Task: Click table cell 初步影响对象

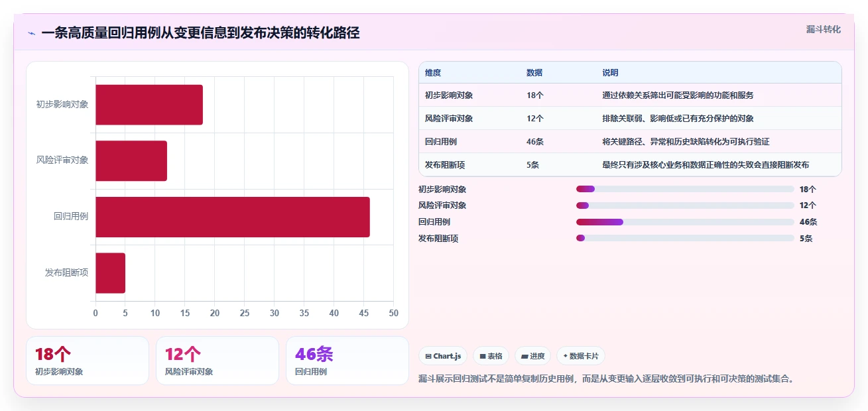Action: pyautogui.click(x=449, y=95)
